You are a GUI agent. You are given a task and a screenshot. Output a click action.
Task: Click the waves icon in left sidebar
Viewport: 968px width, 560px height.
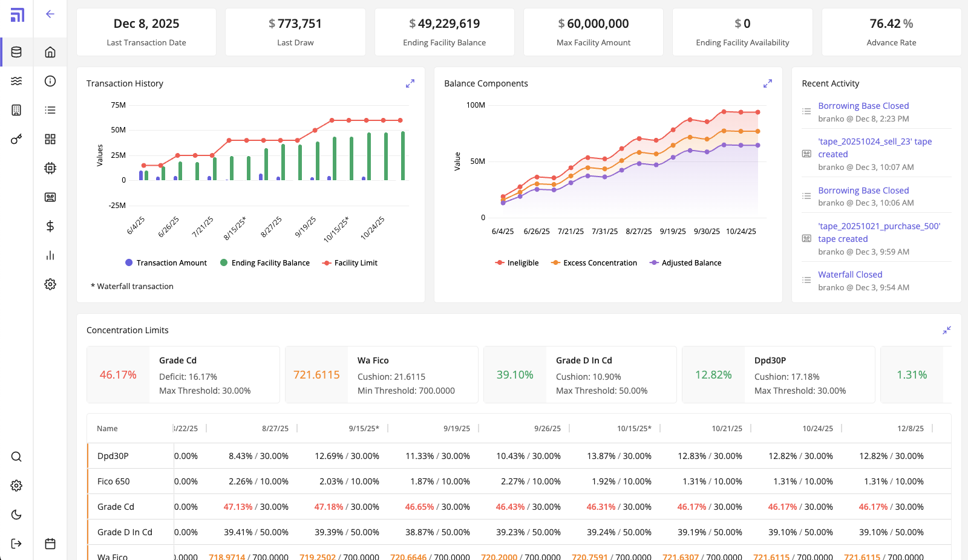[16, 81]
